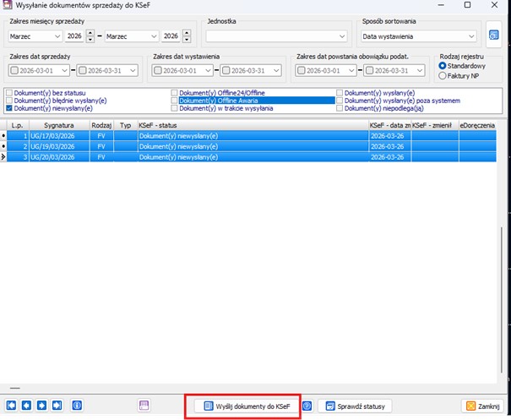Open Sposób sortowania dropdown
The height and width of the screenshot is (420, 511).
[470, 36]
